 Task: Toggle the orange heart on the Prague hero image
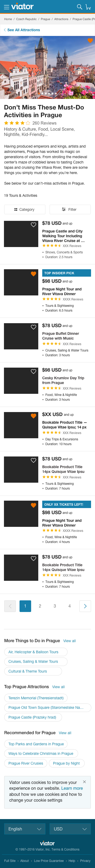[x=90, y=40]
